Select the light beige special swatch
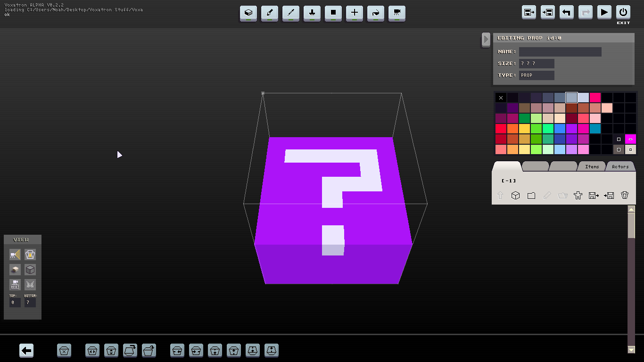 pos(631,149)
